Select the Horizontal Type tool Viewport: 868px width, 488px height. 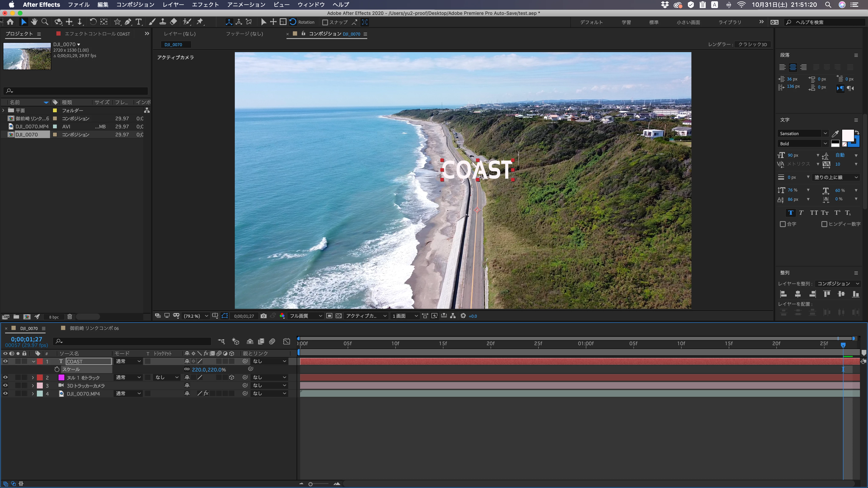tap(139, 22)
